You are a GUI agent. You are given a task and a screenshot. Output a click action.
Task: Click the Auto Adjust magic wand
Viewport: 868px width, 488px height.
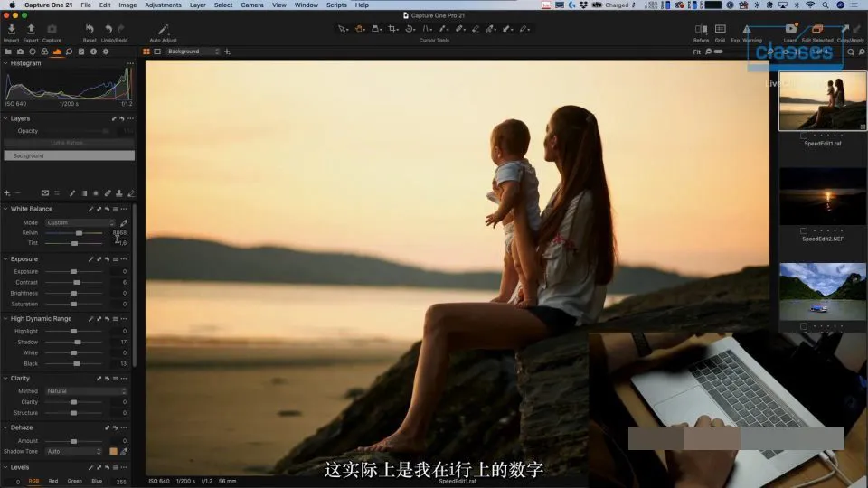pyautogui.click(x=163, y=29)
